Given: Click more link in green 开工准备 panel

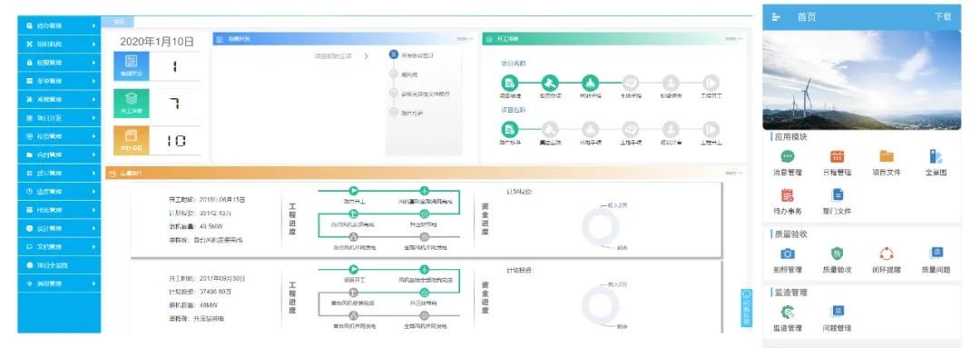Looking at the screenshot, I should point(734,39).
